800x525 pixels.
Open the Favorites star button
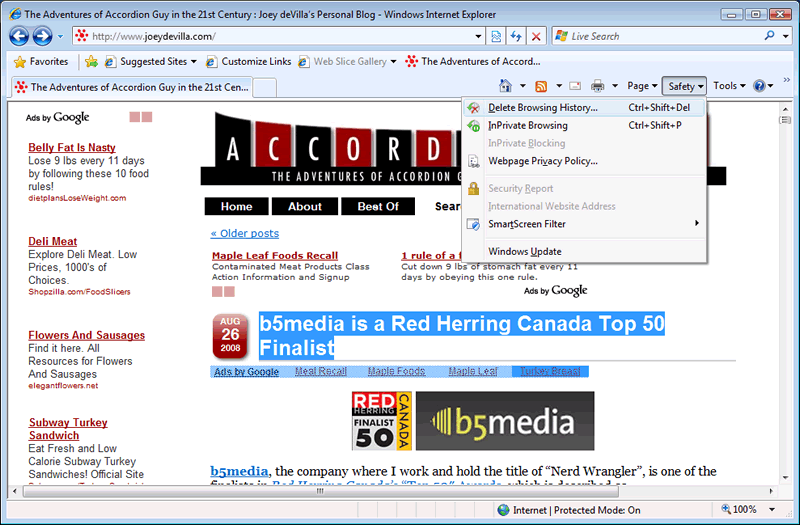(x=41, y=62)
